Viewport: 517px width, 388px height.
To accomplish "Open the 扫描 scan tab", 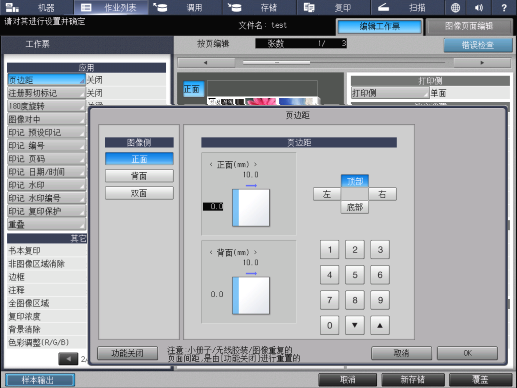I will pyautogui.click(x=408, y=7).
